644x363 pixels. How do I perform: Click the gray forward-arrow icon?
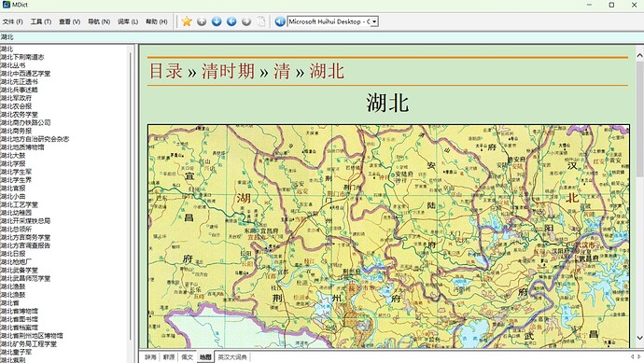(x=246, y=21)
